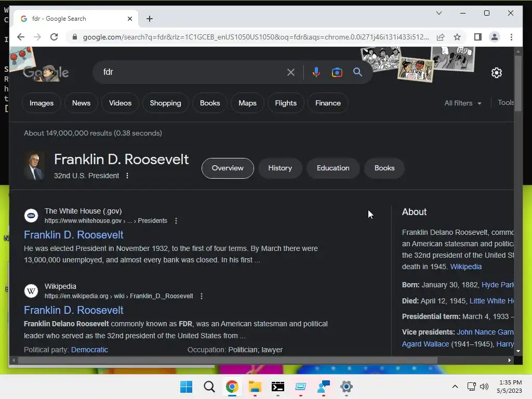Open the three-dot menu for Wikipedia result

pos(202,296)
